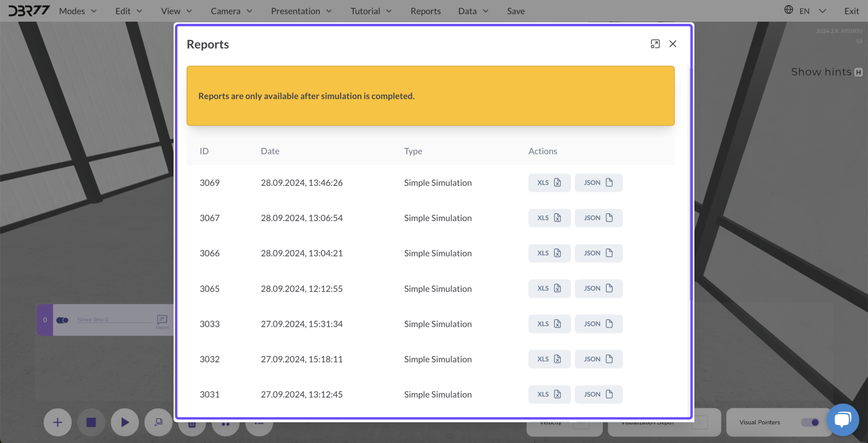Open Report icon on Nowa linia 0
868x443 pixels.
tap(162, 322)
